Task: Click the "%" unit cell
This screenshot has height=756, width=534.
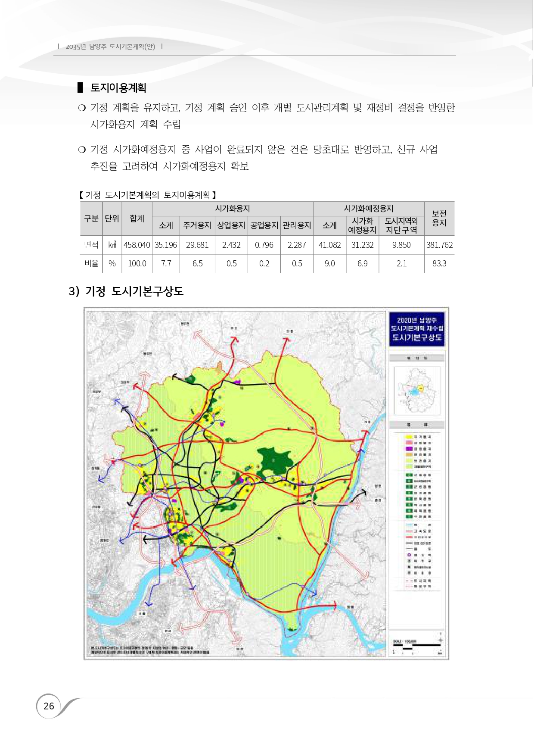Action: [112, 263]
